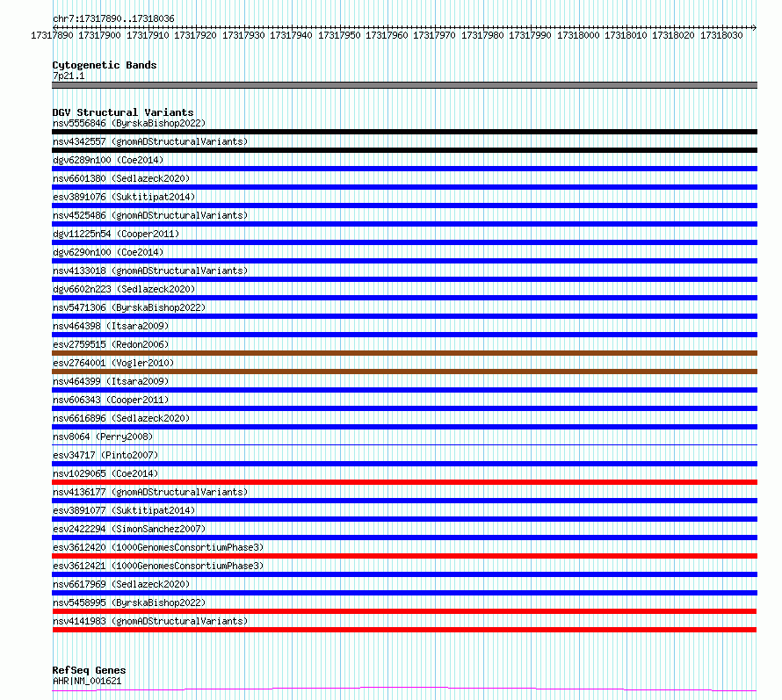Click the brown bar below the esv2759515 label

point(404,353)
